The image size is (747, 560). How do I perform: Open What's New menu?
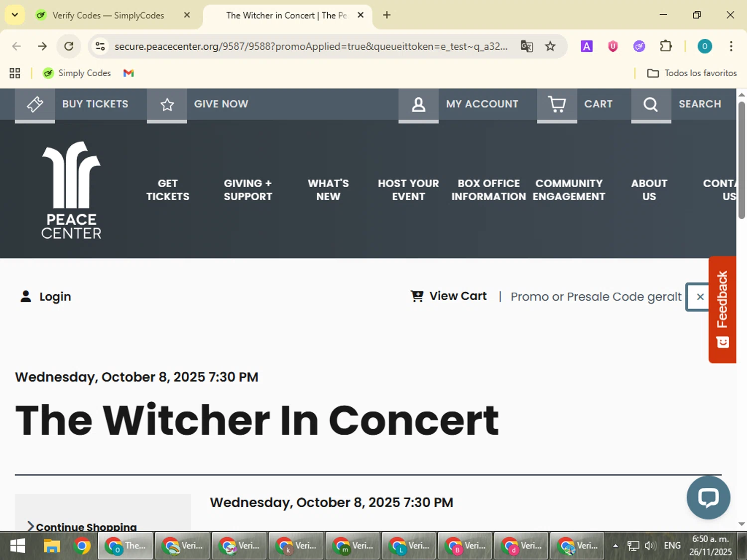click(x=328, y=190)
